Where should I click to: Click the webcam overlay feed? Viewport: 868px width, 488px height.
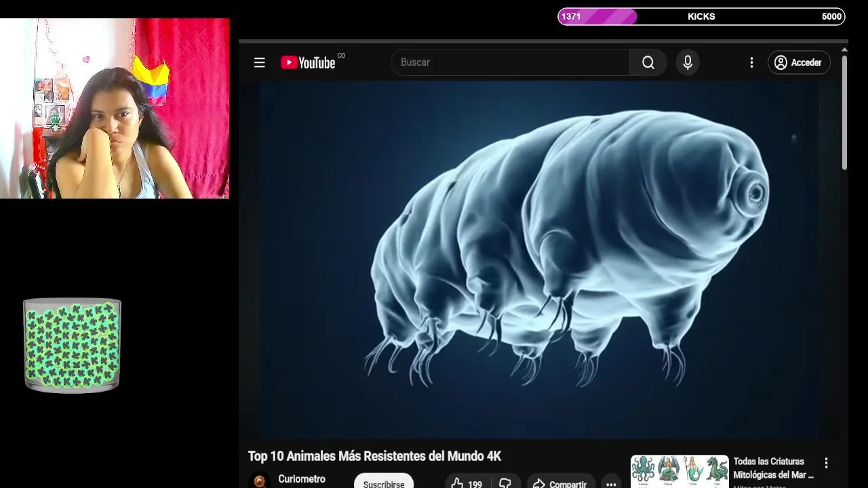tap(115, 108)
